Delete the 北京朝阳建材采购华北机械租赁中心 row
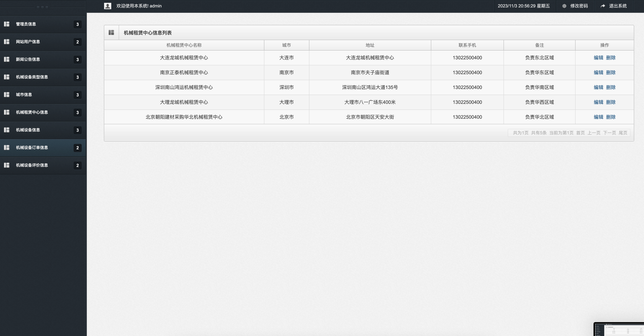 611,117
